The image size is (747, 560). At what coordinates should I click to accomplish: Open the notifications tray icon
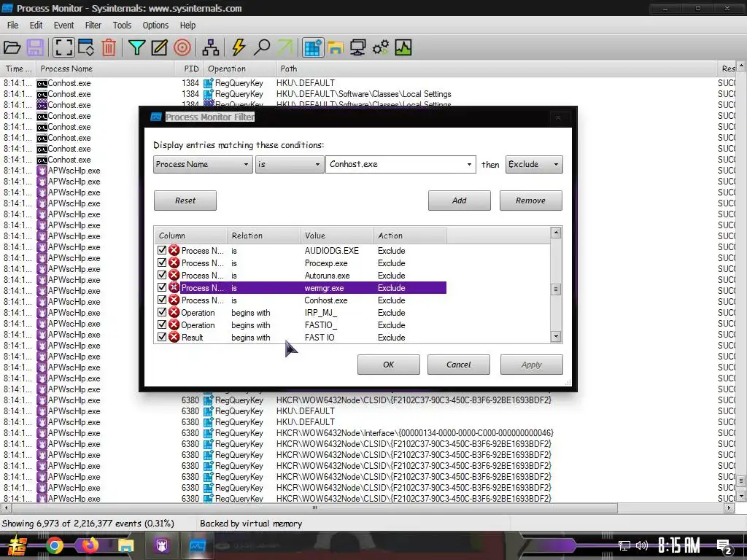tap(724, 547)
